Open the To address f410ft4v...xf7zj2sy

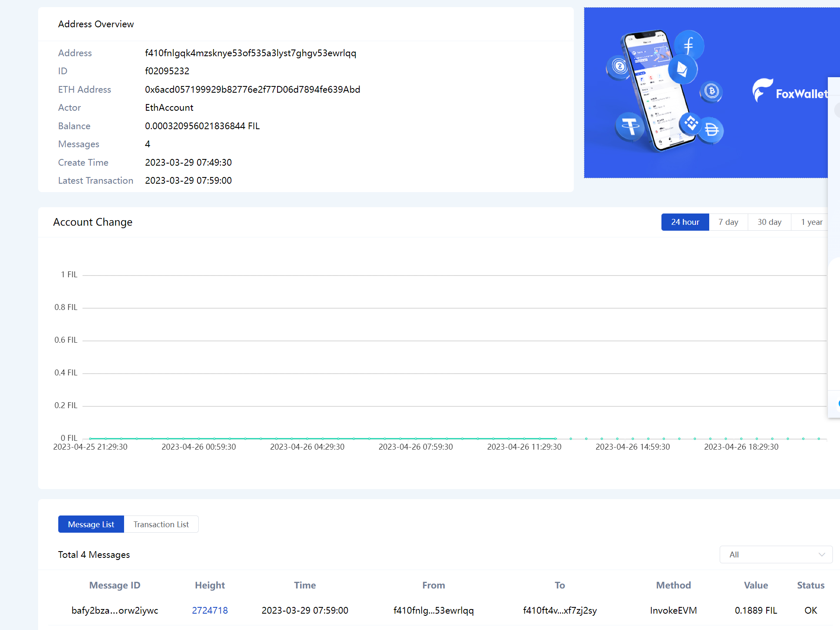coord(560,611)
